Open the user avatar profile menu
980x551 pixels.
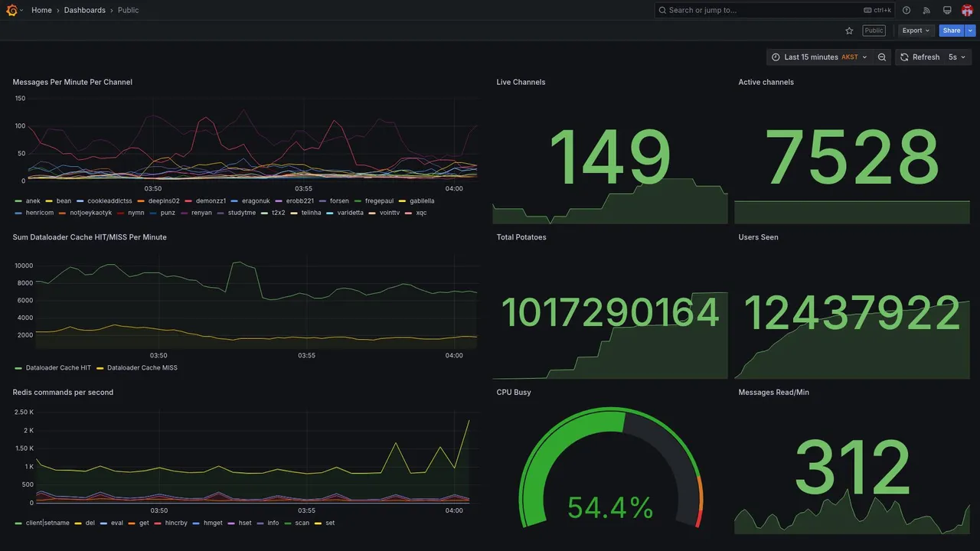coord(967,10)
